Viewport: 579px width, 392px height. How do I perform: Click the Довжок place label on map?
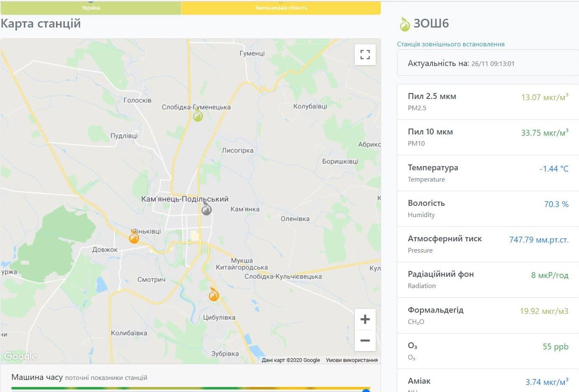(x=105, y=250)
